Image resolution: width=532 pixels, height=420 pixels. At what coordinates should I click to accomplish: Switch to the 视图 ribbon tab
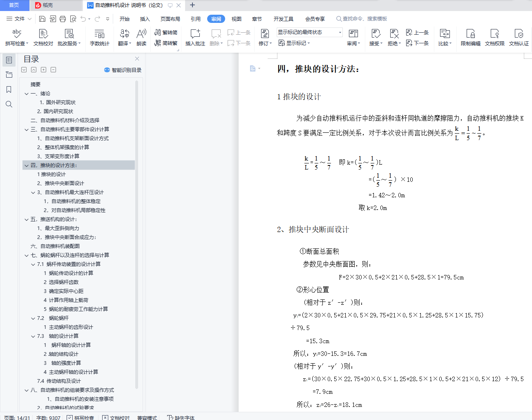tap(237, 19)
